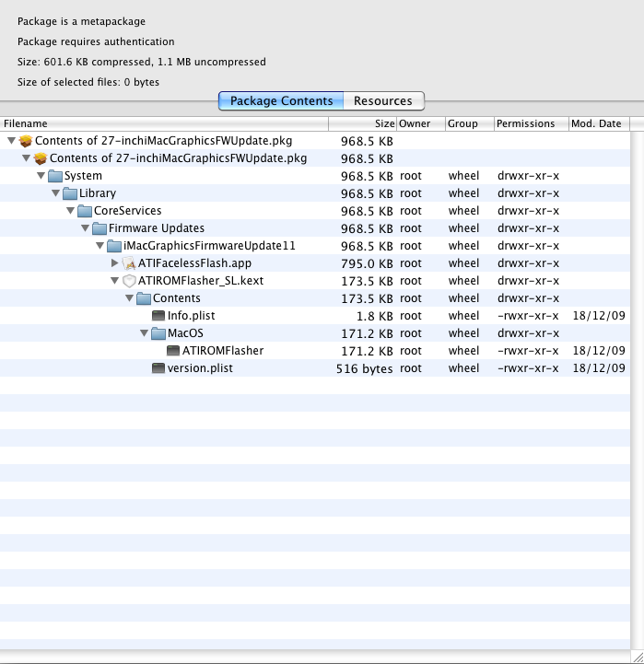The height and width of the screenshot is (664, 644).
Task: Sort by the Filename column header
Action: coord(164,123)
